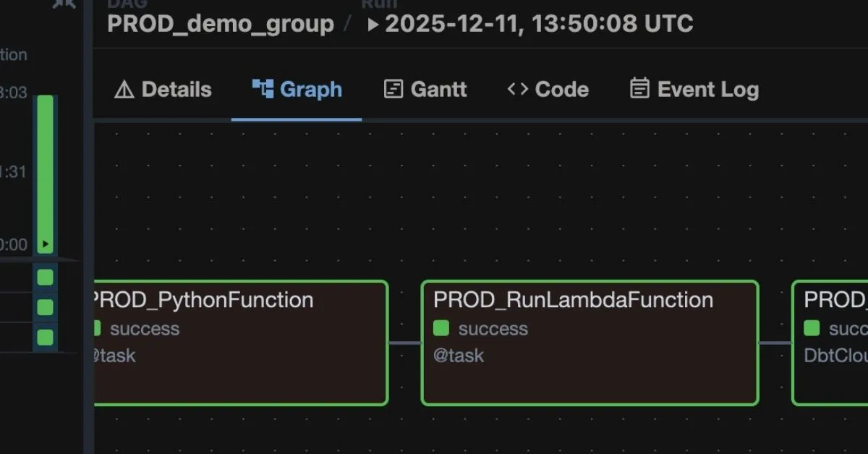Click the Event Log list icon

pos(639,89)
